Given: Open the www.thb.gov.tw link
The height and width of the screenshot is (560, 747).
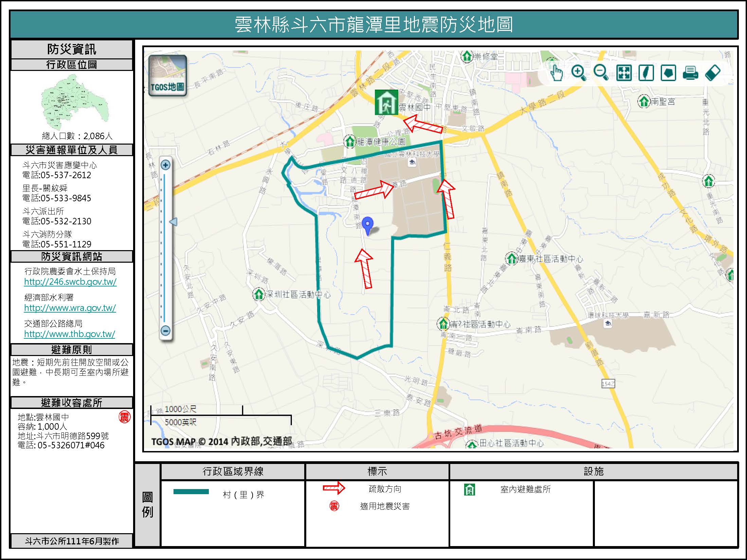Looking at the screenshot, I should tap(70, 334).
